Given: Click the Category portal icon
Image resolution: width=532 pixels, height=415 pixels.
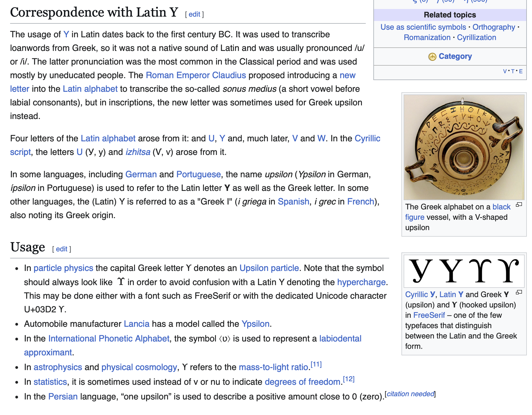Looking at the screenshot, I should [432, 57].
